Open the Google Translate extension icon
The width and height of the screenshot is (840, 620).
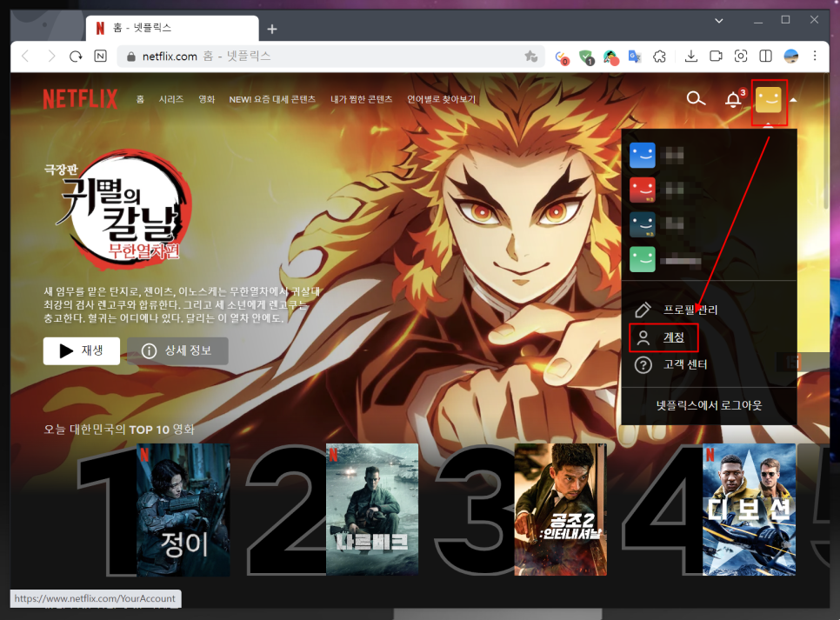[635, 57]
